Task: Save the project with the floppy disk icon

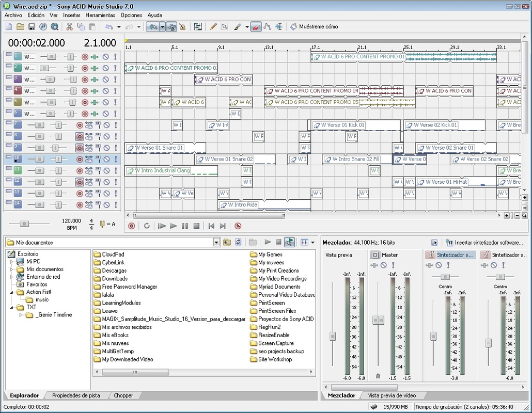Action: tap(32, 26)
